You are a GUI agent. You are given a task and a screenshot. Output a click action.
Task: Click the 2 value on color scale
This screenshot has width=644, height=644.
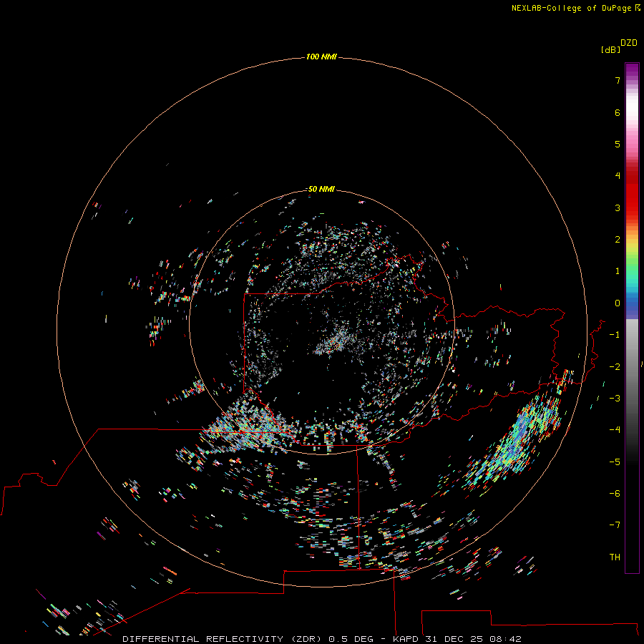click(618, 240)
